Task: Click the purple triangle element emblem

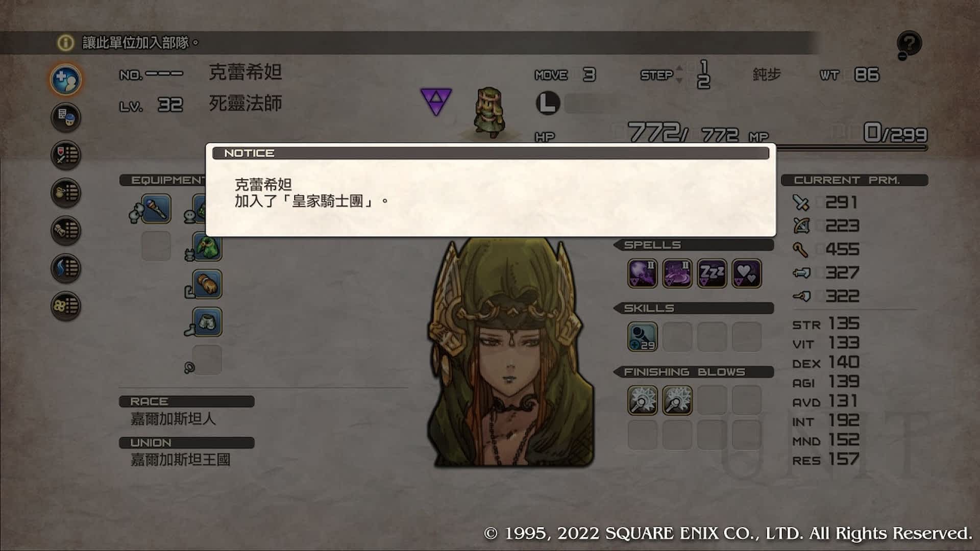Action: [436, 102]
